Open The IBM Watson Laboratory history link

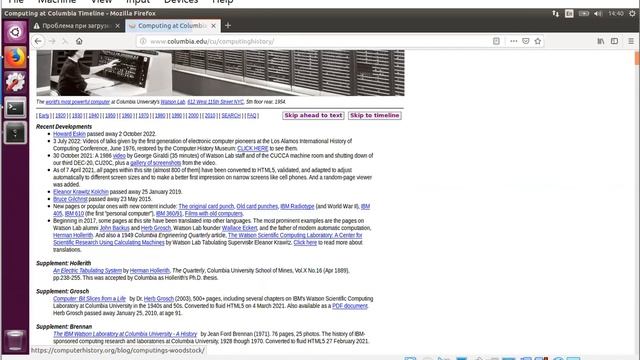pyautogui.click(x=125, y=334)
